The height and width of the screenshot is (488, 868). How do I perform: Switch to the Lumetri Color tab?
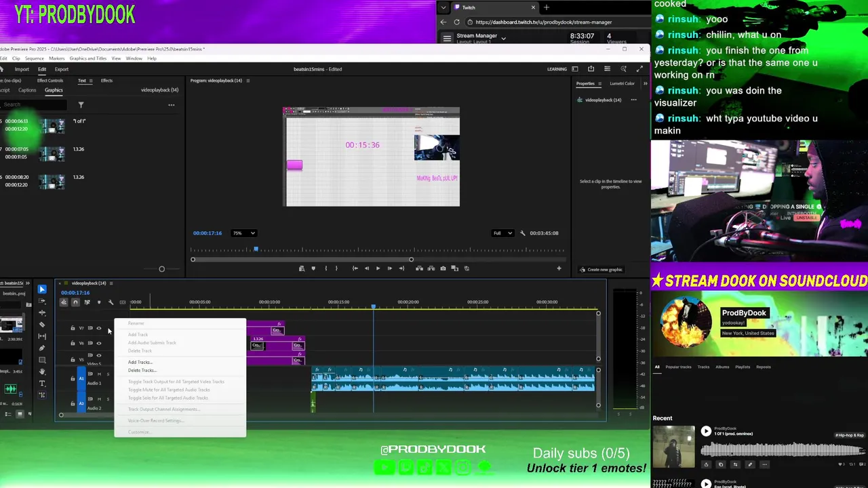622,83
